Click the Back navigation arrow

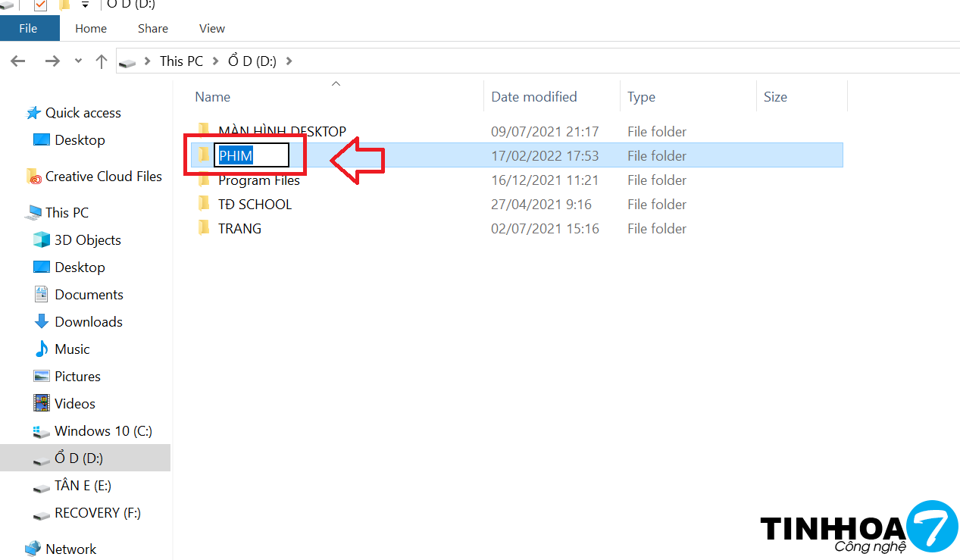pos(17,61)
